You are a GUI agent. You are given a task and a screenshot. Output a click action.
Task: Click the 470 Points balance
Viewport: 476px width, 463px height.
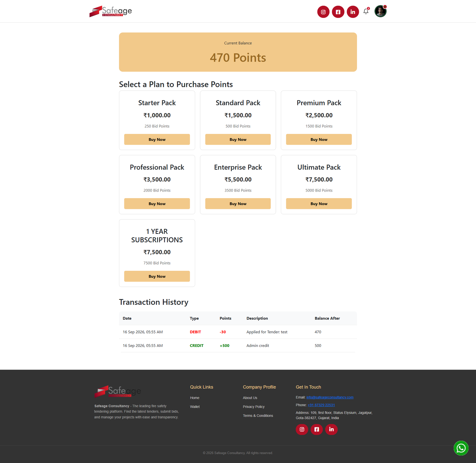(238, 58)
